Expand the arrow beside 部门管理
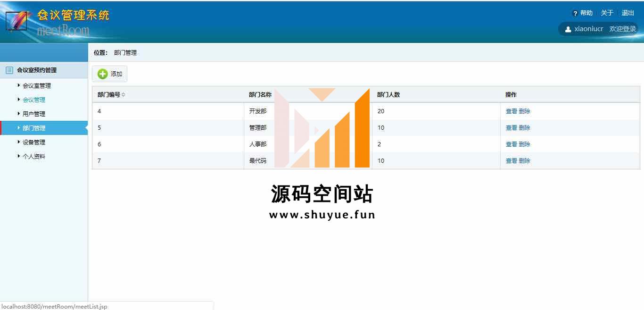 19,128
